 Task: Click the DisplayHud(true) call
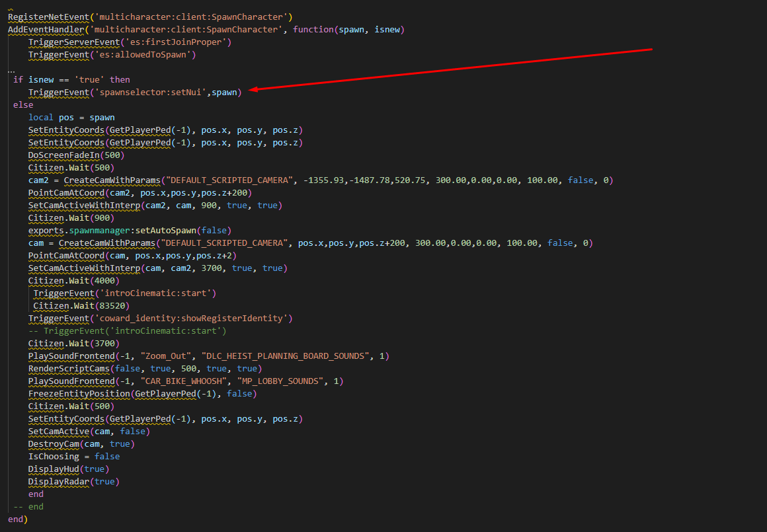(x=69, y=469)
